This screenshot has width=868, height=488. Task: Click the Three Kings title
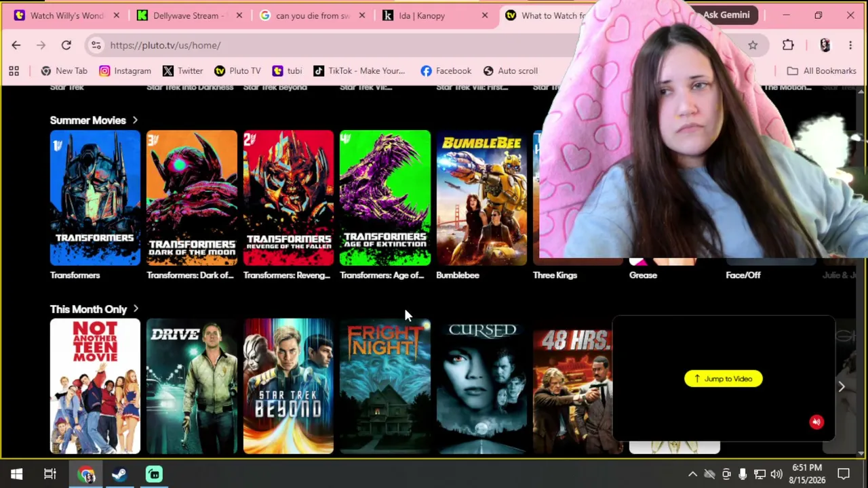point(555,275)
